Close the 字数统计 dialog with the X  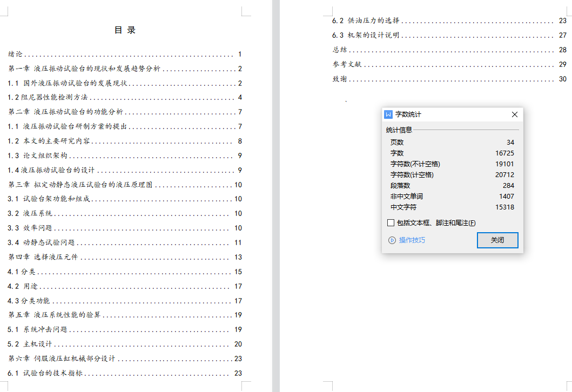[514, 114]
